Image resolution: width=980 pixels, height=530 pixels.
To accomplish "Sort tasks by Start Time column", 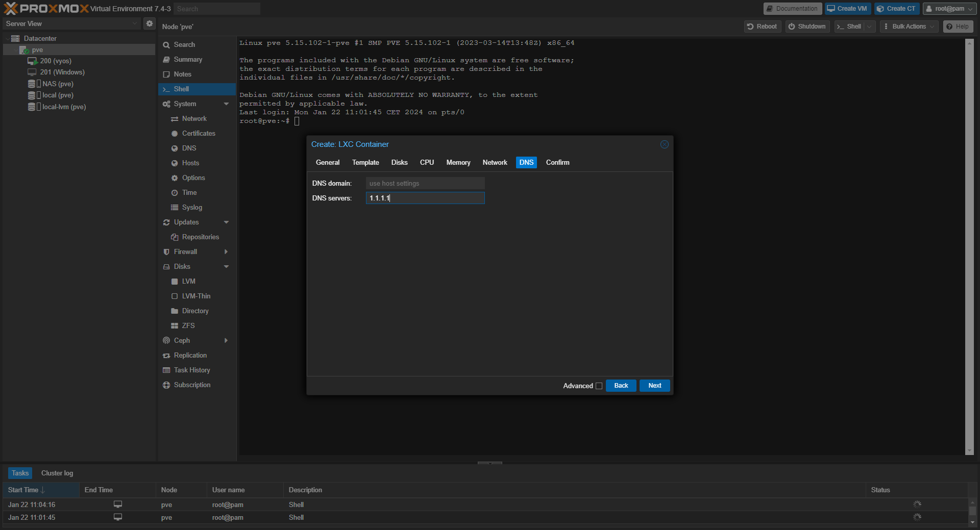I will point(41,490).
